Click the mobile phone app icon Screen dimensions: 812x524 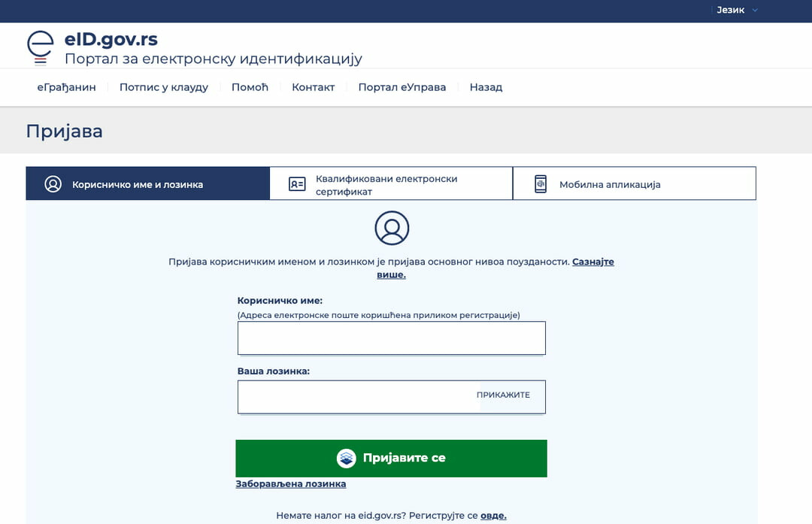pyautogui.click(x=541, y=184)
